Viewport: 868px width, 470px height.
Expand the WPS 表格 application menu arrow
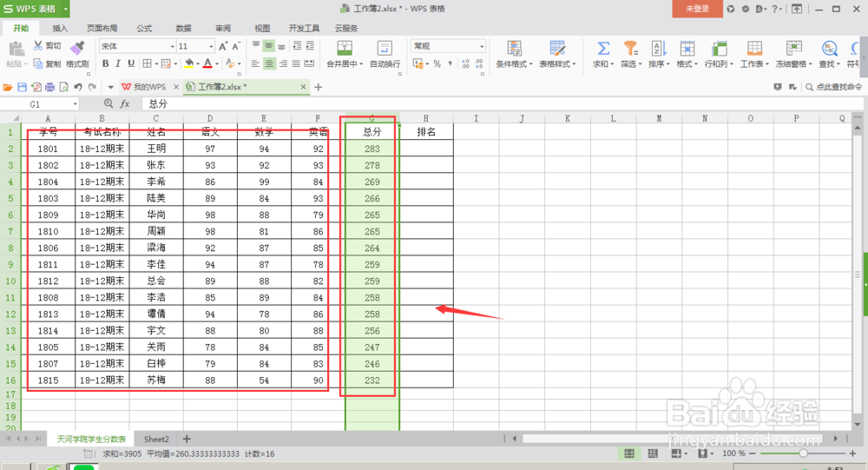click(x=65, y=9)
